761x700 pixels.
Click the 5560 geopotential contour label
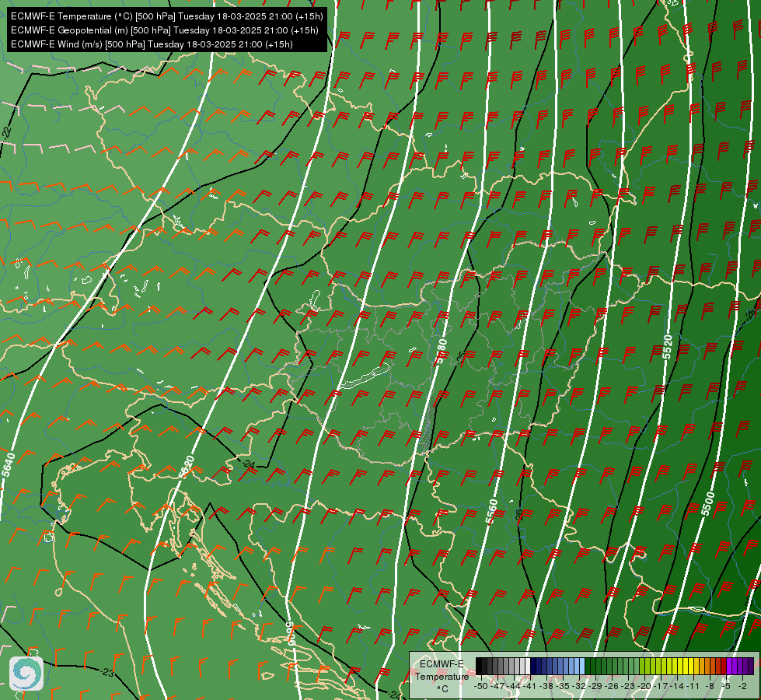(x=491, y=511)
